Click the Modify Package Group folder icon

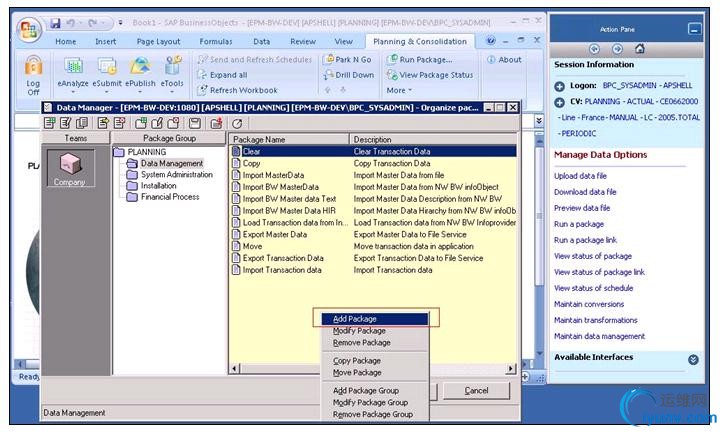click(x=157, y=123)
